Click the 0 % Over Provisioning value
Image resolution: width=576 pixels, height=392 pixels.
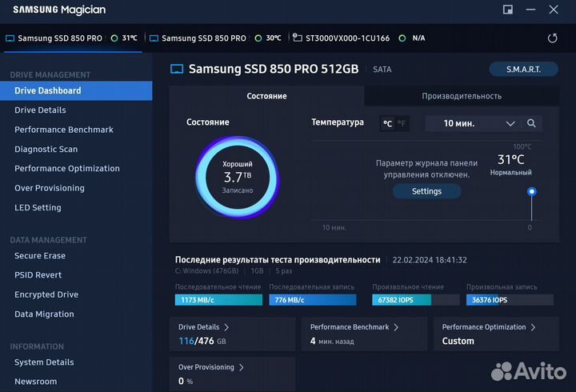pyautogui.click(x=186, y=382)
